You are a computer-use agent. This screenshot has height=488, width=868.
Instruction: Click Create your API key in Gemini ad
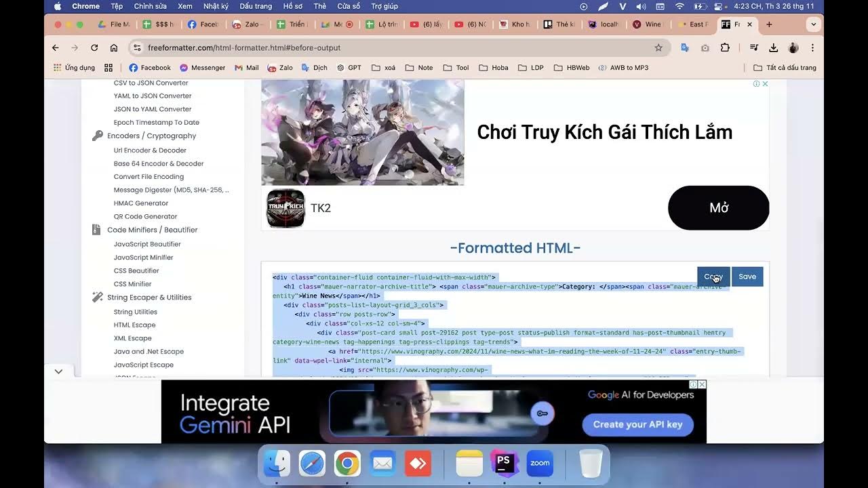[x=637, y=424]
